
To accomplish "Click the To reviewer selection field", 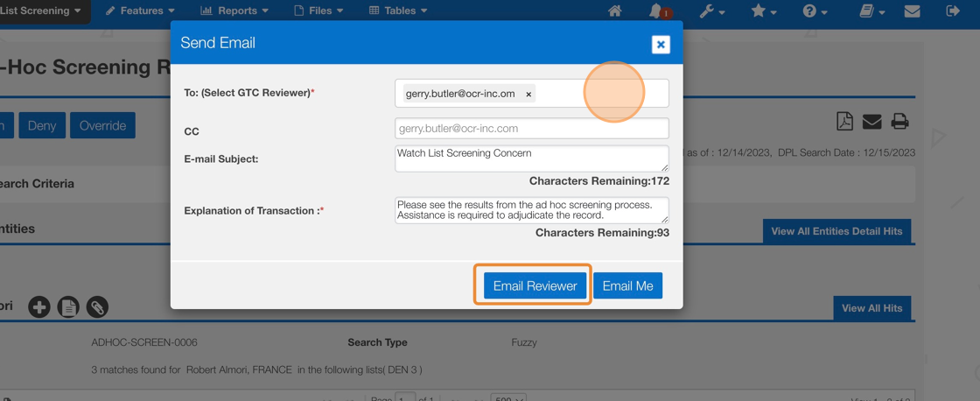I will click(x=532, y=93).
